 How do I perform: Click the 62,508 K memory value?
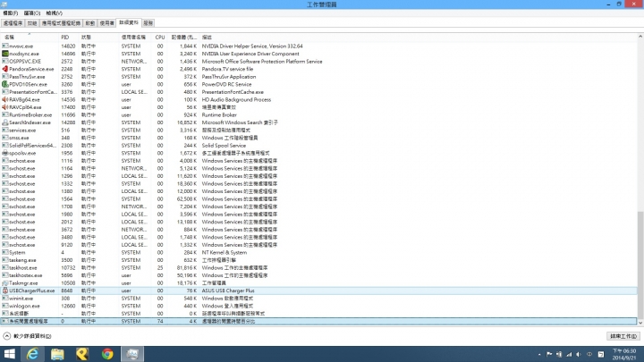188,199
